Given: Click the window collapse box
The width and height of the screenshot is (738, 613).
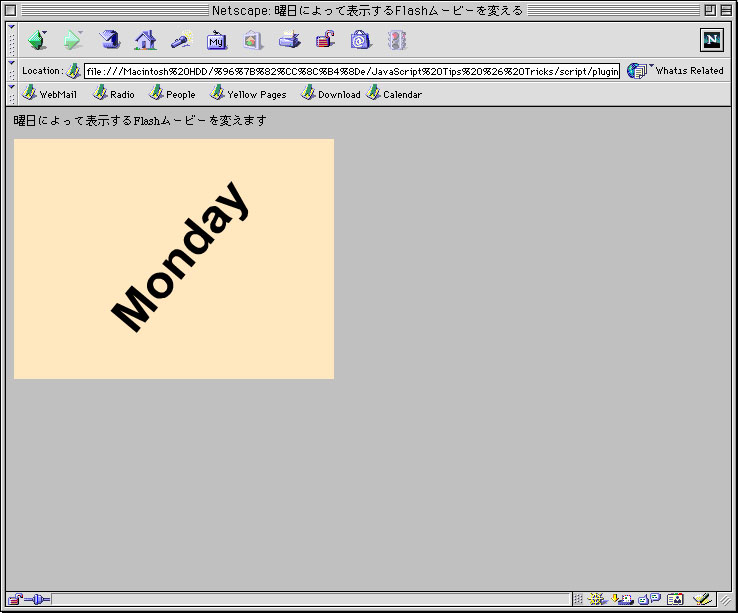Looking at the screenshot, I should (726, 10).
